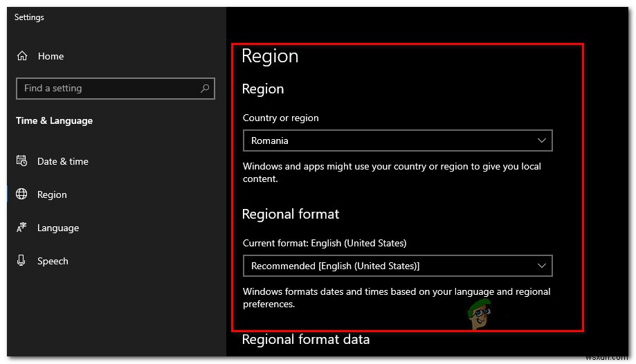Click the Current format: English (United States) text
The height and width of the screenshot is (364, 636).
coord(325,243)
